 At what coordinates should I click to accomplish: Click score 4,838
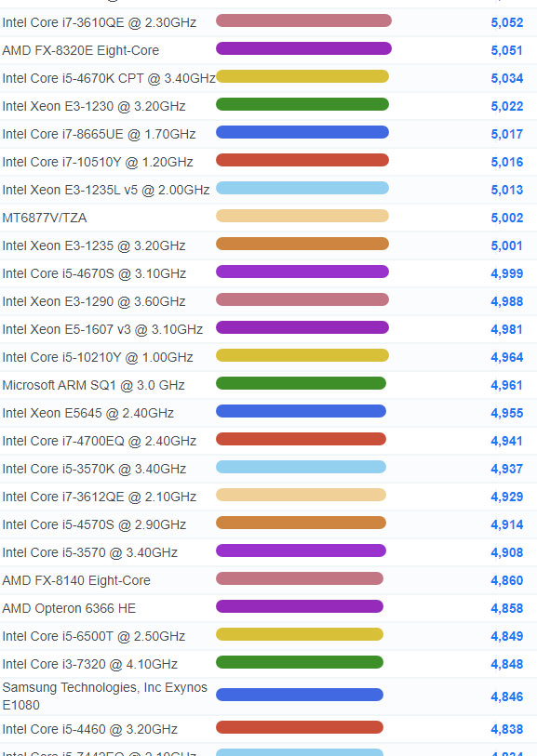pos(506,730)
